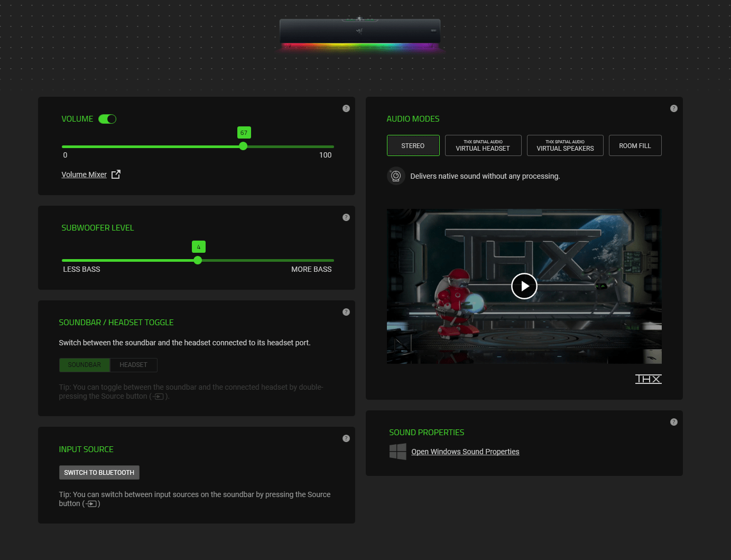Click the Volume panel help icon
Viewport: 731px width, 560px height.
[346, 108]
